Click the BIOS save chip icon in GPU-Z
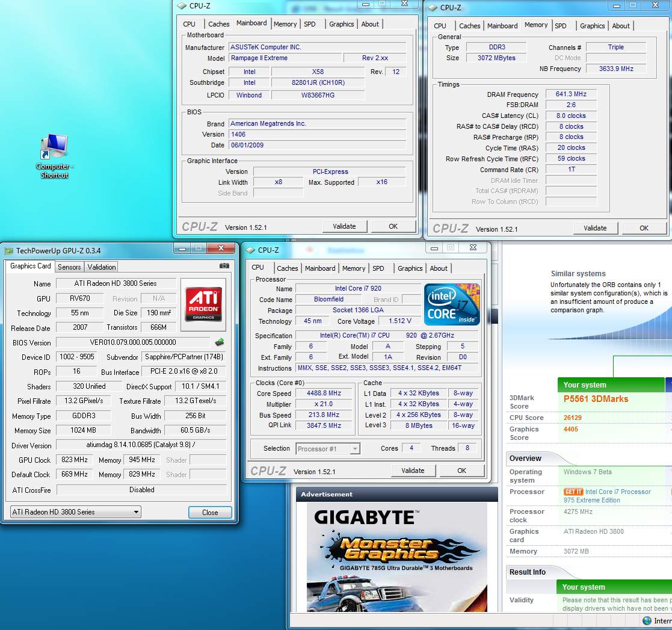Image resolution: width=672 pixels, height=630 pixels. tap(220, 342)
